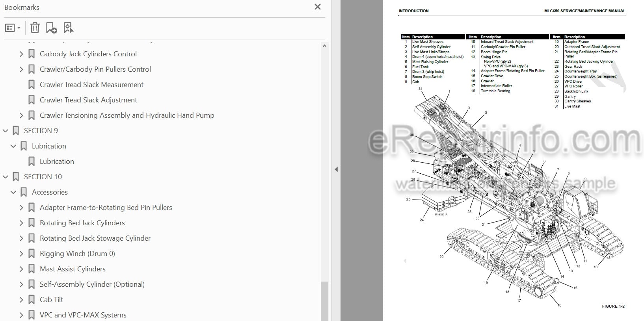The image size is (644, 321).
Task: Click bookmark icon beside Rotating Bed Jack Cylinders
Action: (32, 223)
